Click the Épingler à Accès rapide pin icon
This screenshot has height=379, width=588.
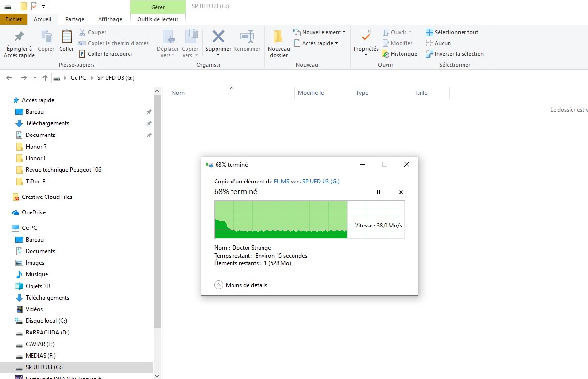pyautogui.click(x=19, y=37)
